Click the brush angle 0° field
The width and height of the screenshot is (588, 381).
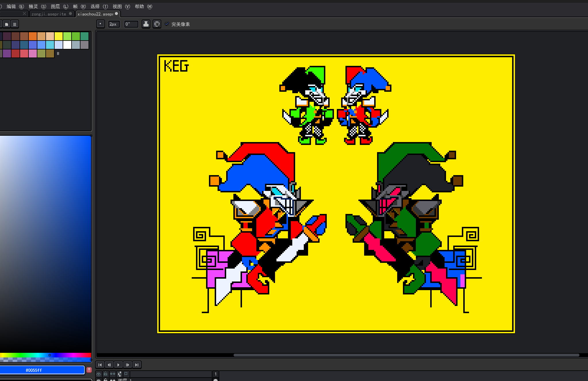coord(131,24)
